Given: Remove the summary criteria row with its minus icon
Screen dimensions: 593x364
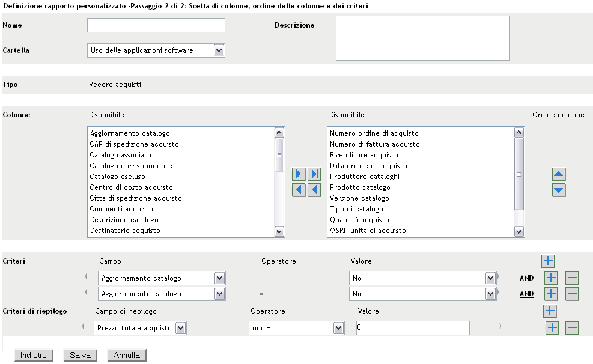Looking at the screenshot, I should tap(572, 328).
